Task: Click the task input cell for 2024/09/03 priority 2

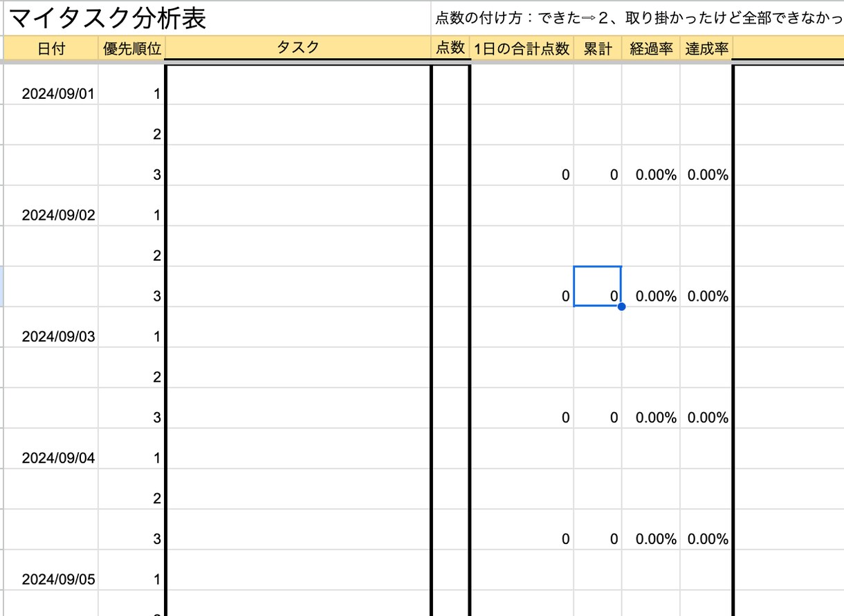Action: coord(298,367)
